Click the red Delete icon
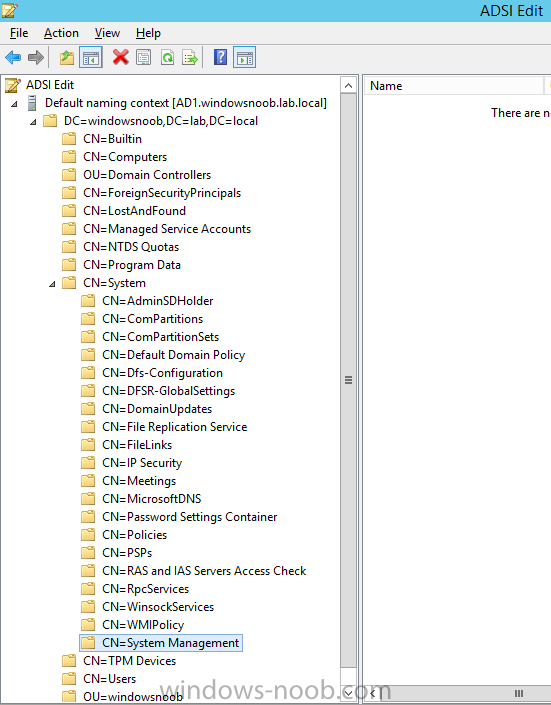 121,58
